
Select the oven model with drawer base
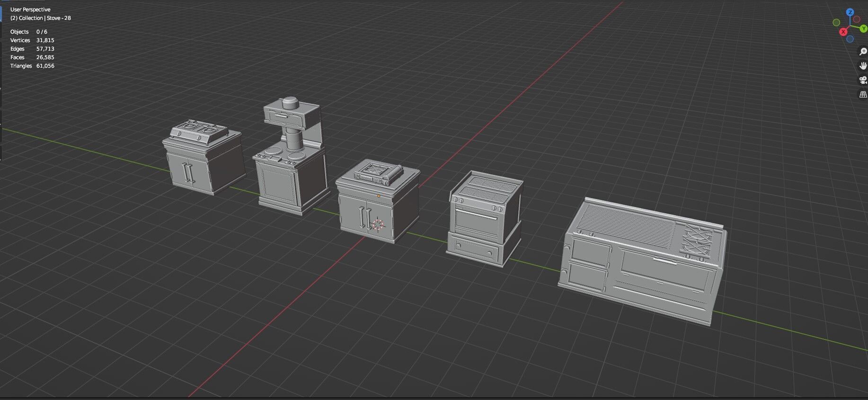(485, 219)
